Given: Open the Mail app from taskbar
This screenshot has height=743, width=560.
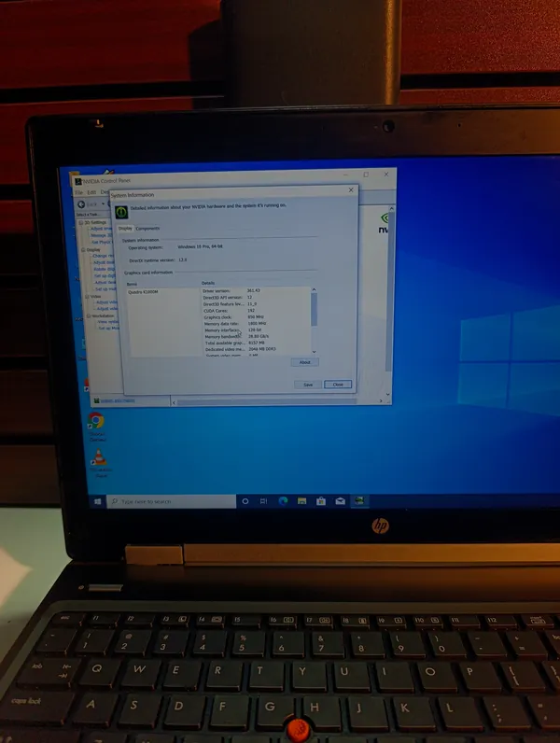Looking at the screenshot, I should click(x=341, y=501).
